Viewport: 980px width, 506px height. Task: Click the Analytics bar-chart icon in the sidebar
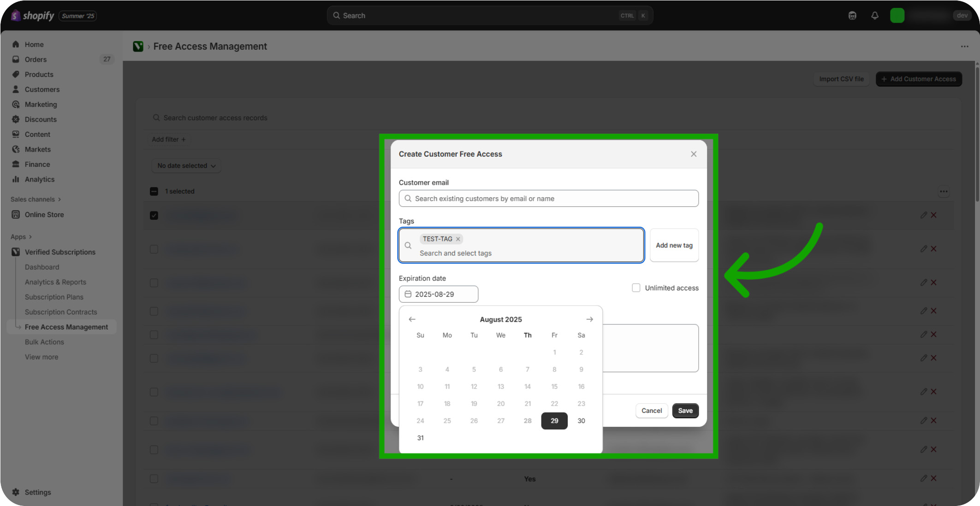(x=16, y=179)
